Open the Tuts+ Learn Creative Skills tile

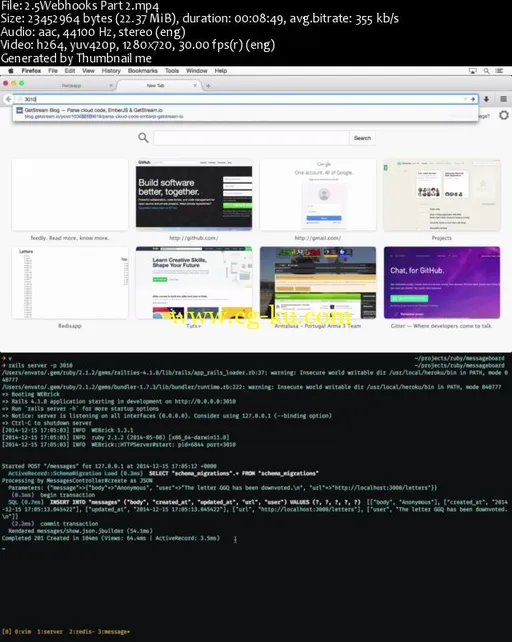tap(194, 283)
